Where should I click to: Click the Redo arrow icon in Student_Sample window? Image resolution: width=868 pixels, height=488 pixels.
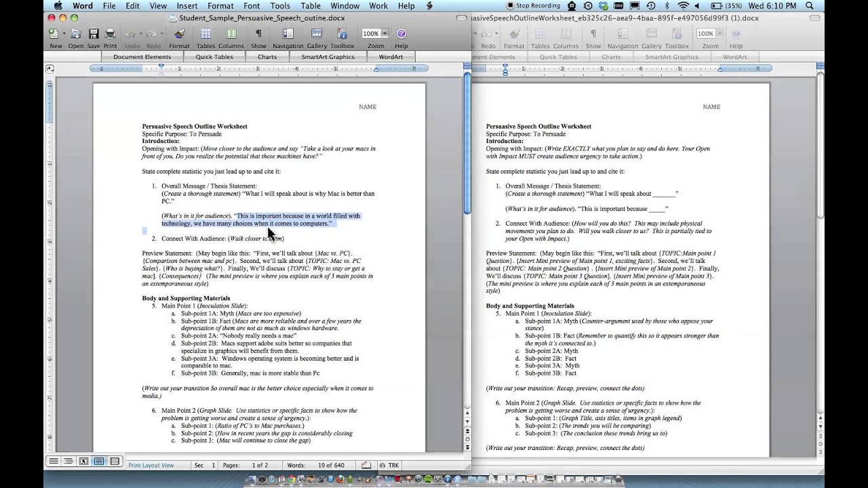pos(151,34)
